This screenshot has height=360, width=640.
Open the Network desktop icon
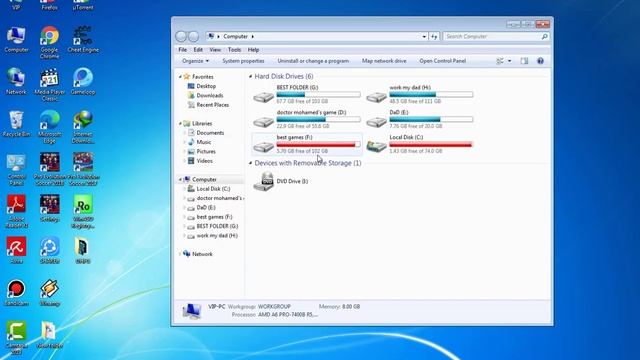(x=16, y=81)
